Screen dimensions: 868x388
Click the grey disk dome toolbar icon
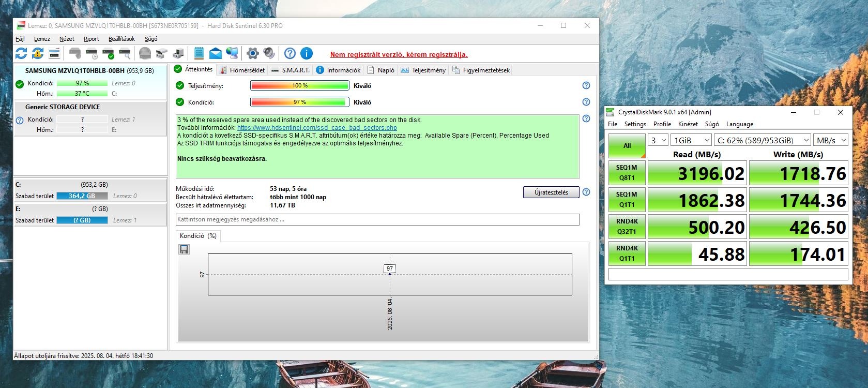(145, 53)
